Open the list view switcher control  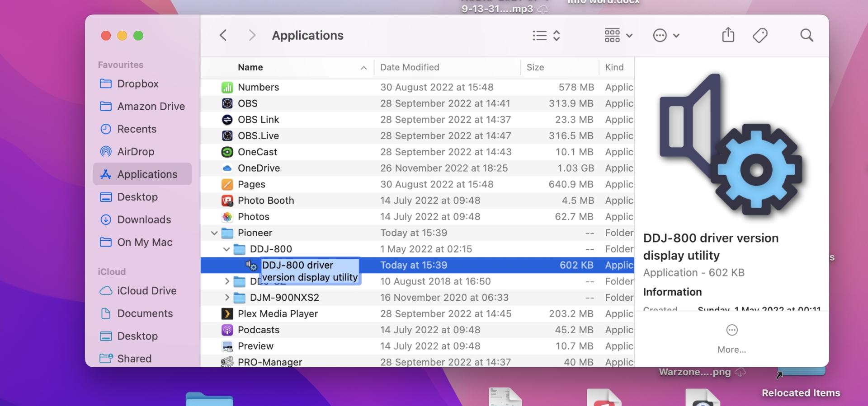click(547, 35)
